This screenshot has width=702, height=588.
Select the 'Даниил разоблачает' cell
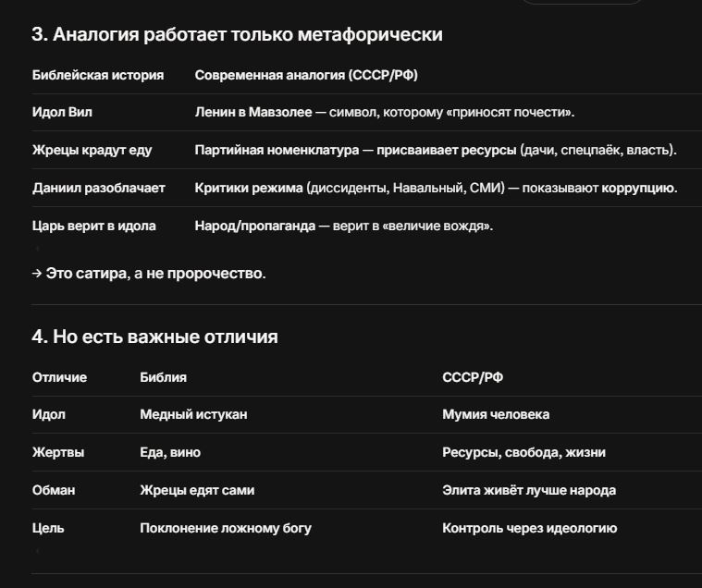tap(98, 188)
